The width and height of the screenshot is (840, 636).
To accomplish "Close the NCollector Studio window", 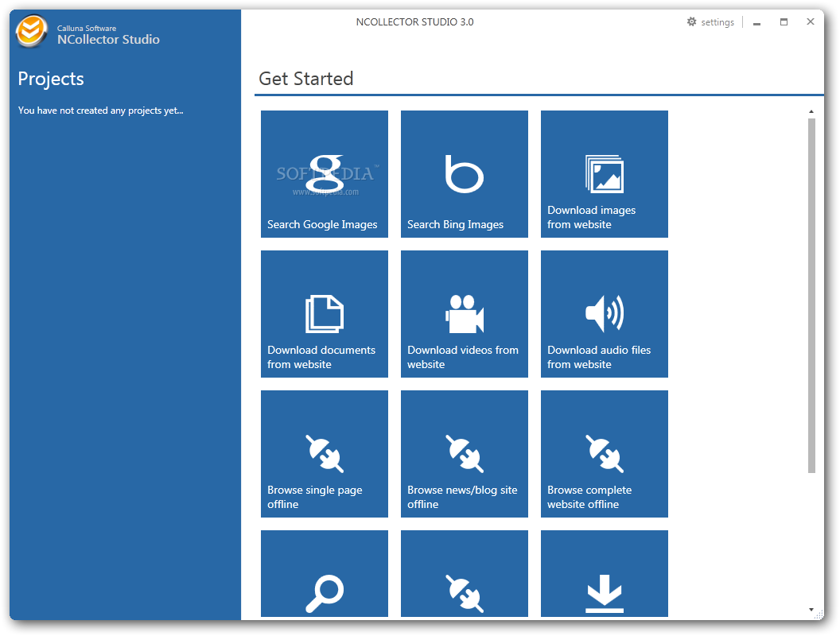I will (x=811, y=22).
